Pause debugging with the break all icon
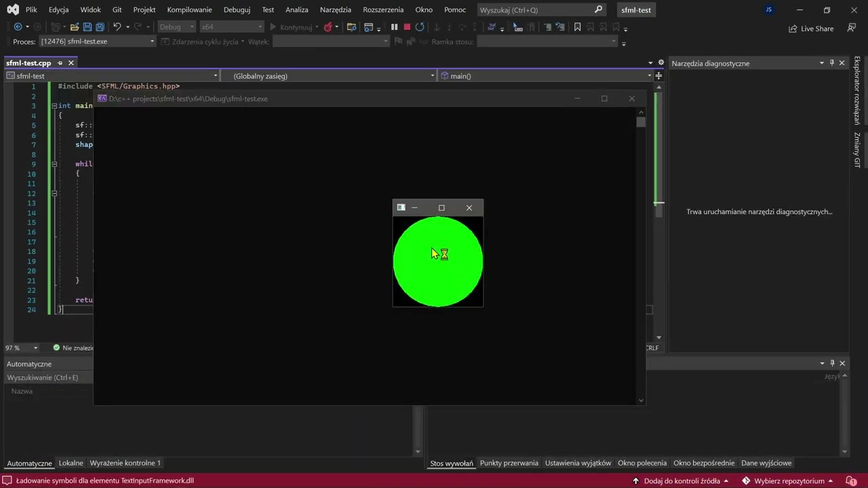 394,27
